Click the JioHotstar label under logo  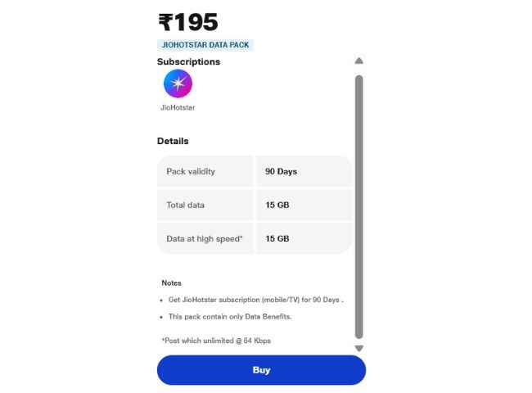click(x=178, y=107)
